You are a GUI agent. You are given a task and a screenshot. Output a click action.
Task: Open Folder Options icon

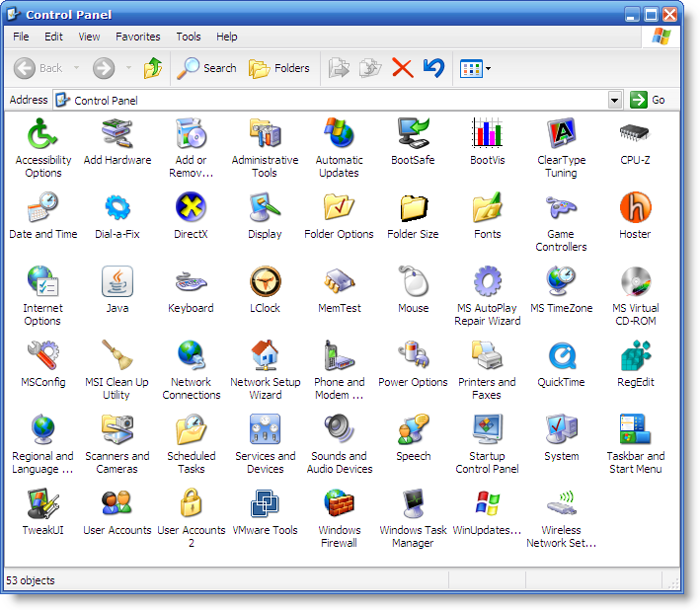[x=339, y=207]
